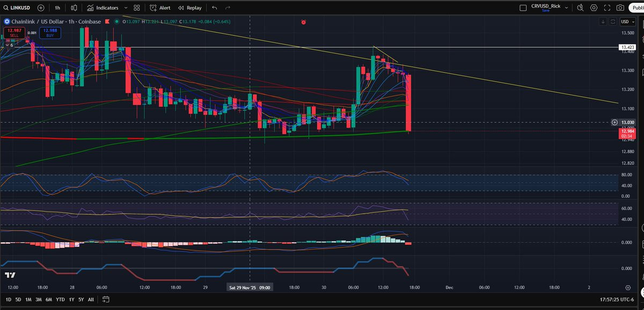Click the TradingView logo on the chart
The height and width of the screenshot is (310, 644).
(10, 275)
